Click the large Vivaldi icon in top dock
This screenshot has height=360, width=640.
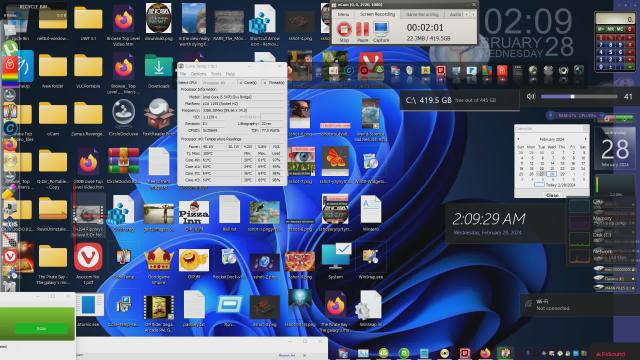[371, 65]
